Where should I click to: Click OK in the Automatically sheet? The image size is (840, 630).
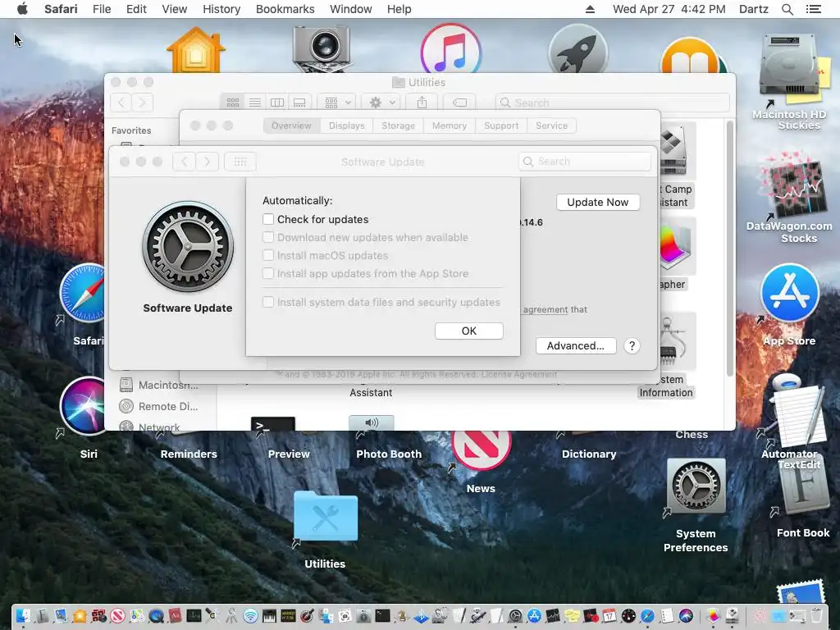pyautogui.click(x=468, y=331)
